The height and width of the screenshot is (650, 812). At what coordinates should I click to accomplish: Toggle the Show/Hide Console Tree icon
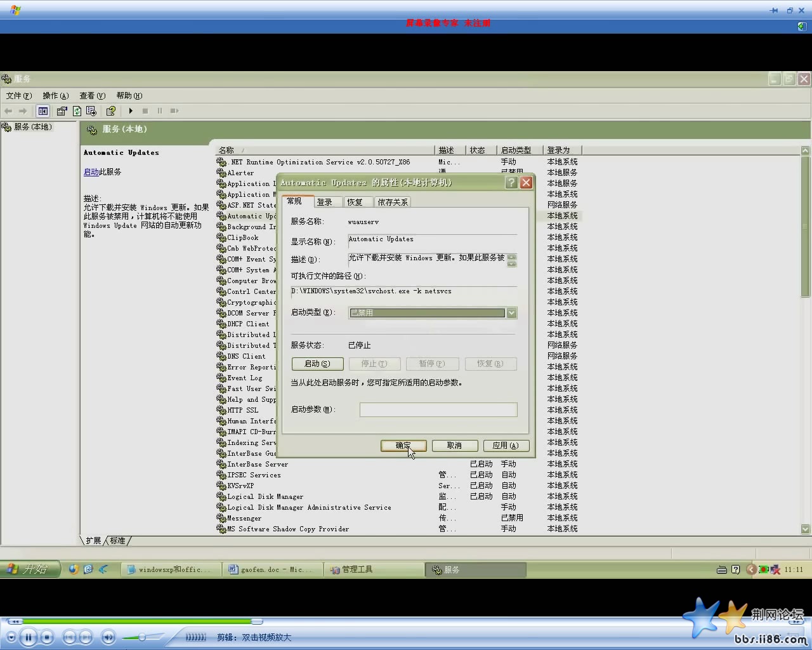click(43, 110)
